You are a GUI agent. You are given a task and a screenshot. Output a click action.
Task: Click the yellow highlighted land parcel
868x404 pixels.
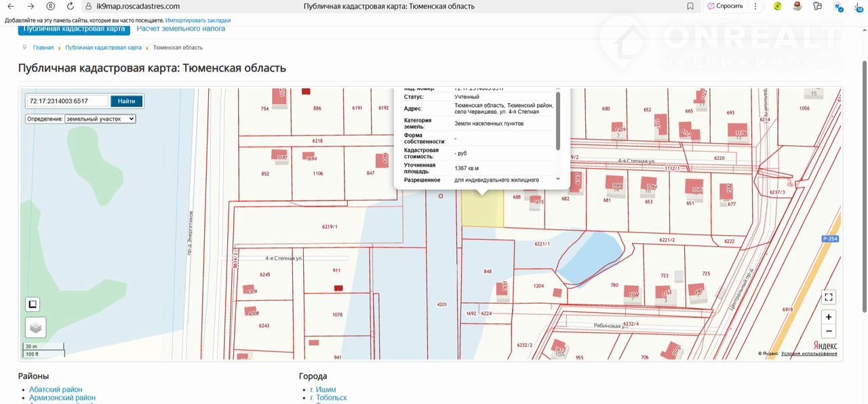point(482,211)
